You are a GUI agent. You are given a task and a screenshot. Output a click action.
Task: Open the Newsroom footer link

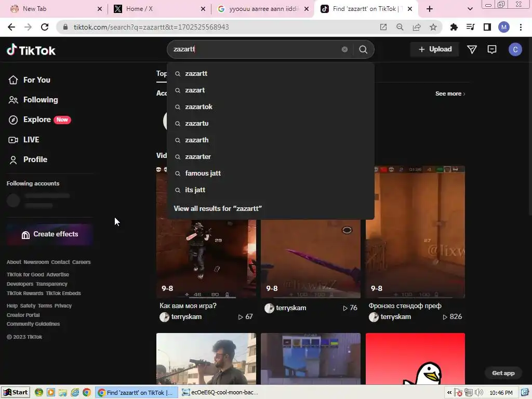(36, 262)
